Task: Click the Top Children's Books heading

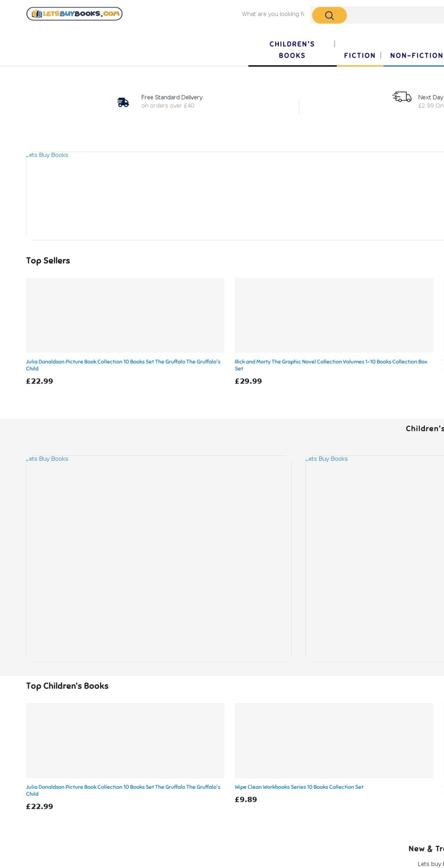Action: [68, 686]
